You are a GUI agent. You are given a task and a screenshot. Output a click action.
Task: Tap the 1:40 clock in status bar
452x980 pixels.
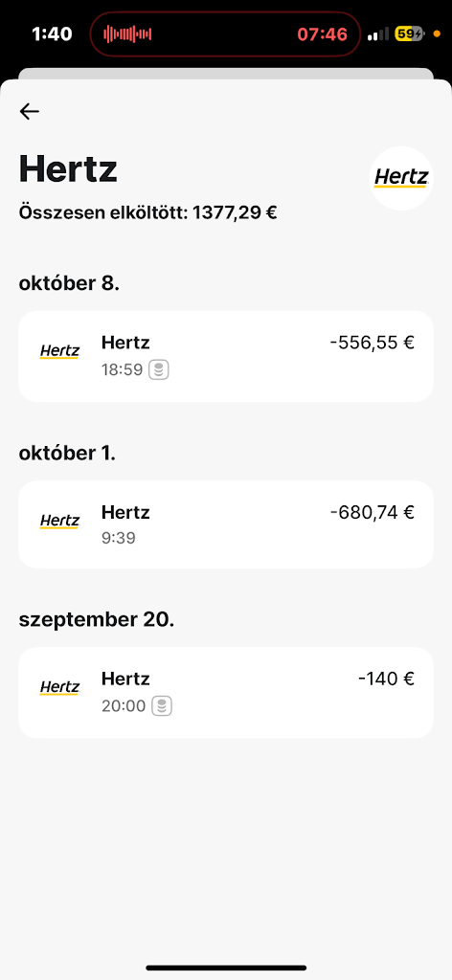click(x=52, y=33)
